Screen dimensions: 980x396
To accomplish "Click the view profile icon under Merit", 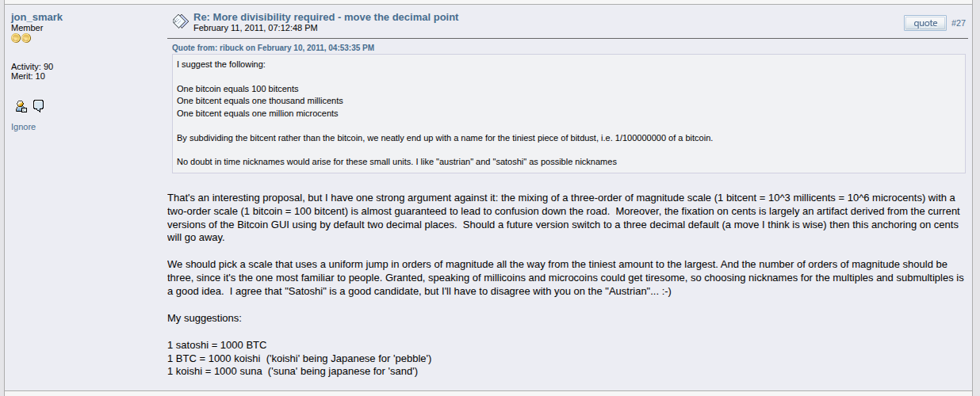I will click(21, 106).
